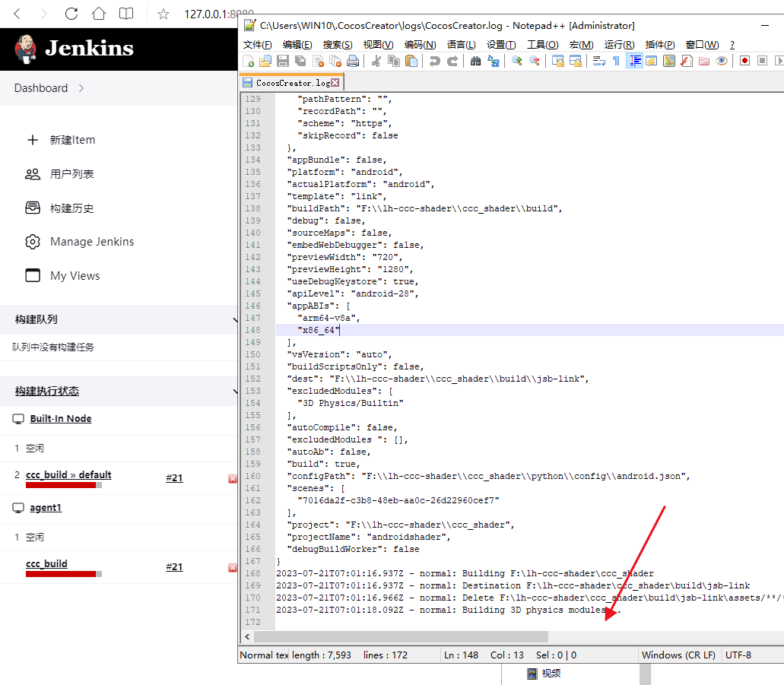Open the Document Map icon

(669, 61)
